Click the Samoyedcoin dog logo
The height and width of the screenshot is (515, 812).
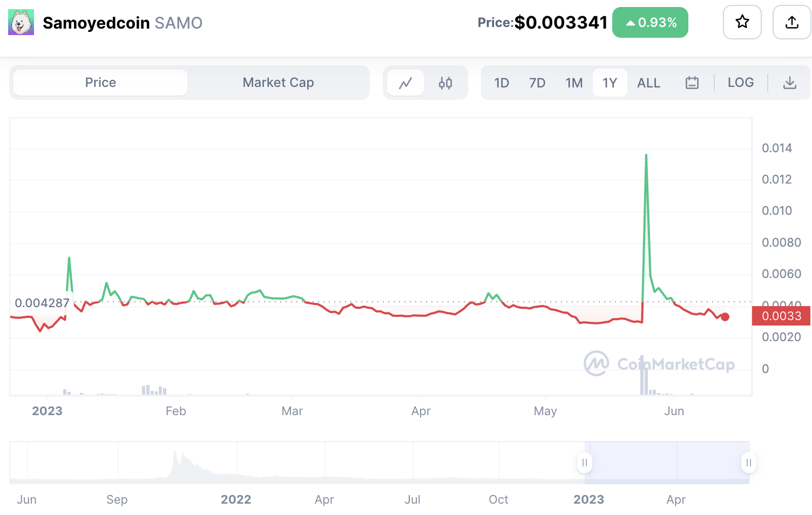(x=21, y=22)
